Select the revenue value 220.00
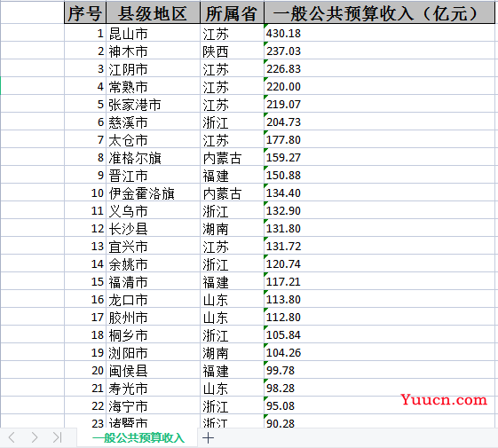The height and width of the screenshot is (448, 498). pyautogui.click(x=379, y=86)
